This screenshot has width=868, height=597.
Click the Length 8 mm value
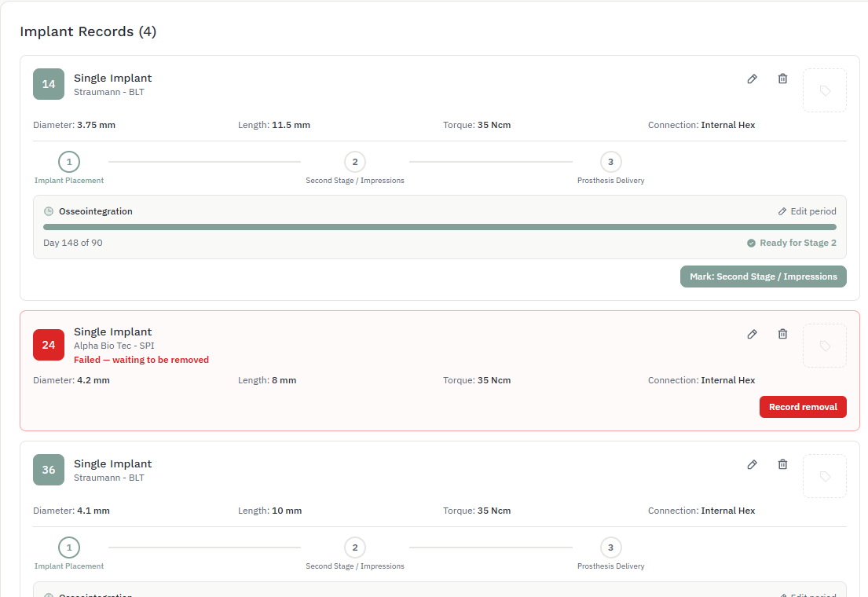coord(284,380)
